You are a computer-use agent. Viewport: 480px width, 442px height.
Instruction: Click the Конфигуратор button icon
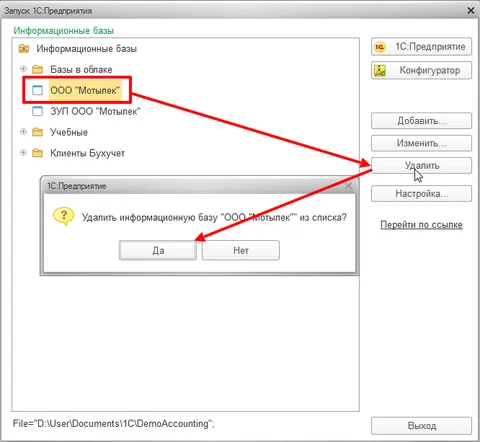[380, 71]
